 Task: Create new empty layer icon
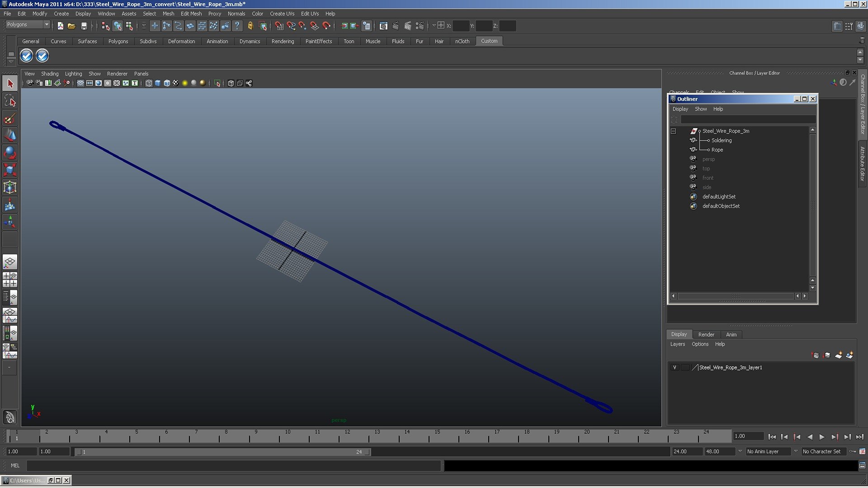pyautogui.click(x=838, y=355)
